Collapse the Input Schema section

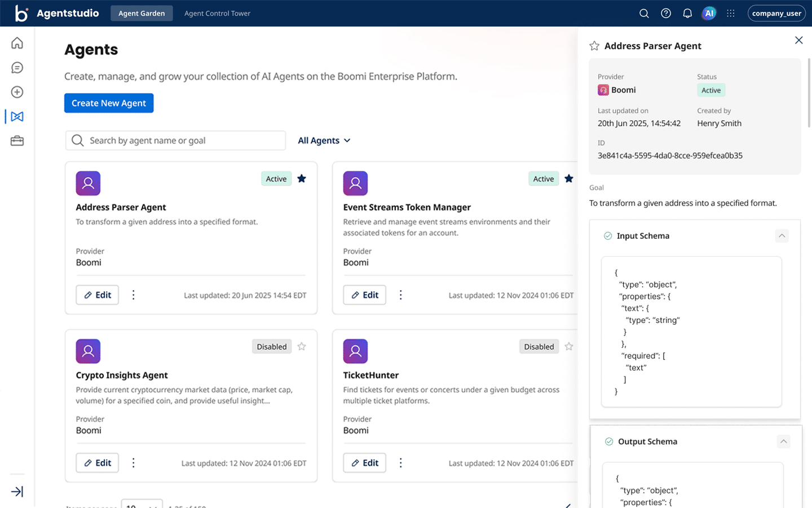click(782, 236)
